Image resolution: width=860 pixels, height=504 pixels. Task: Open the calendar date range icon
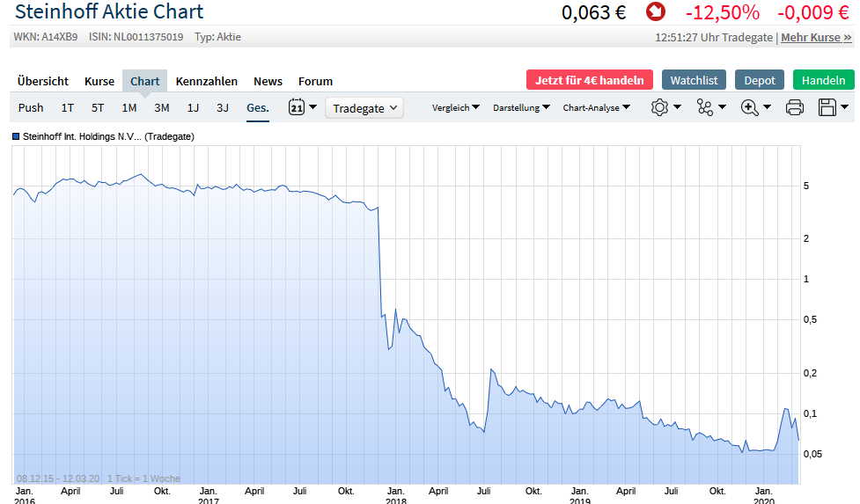tap(297, 106)
